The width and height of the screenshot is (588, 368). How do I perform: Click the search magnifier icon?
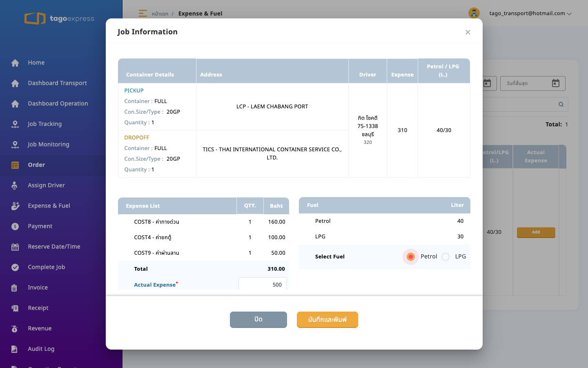[561, 104]
